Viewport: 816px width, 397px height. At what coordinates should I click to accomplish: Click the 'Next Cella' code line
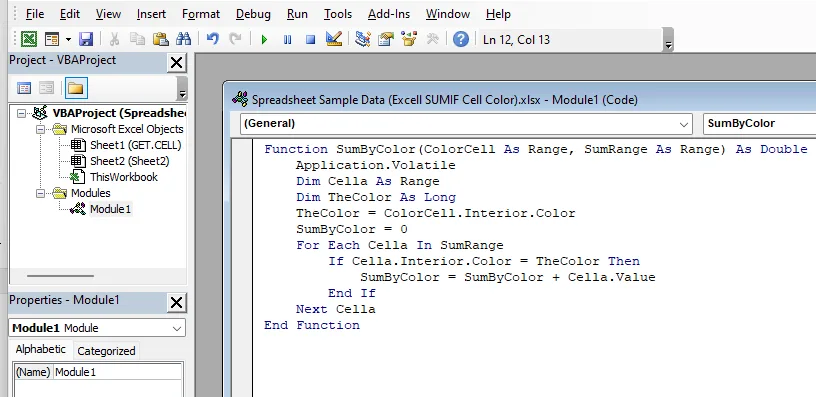(336, 309)
